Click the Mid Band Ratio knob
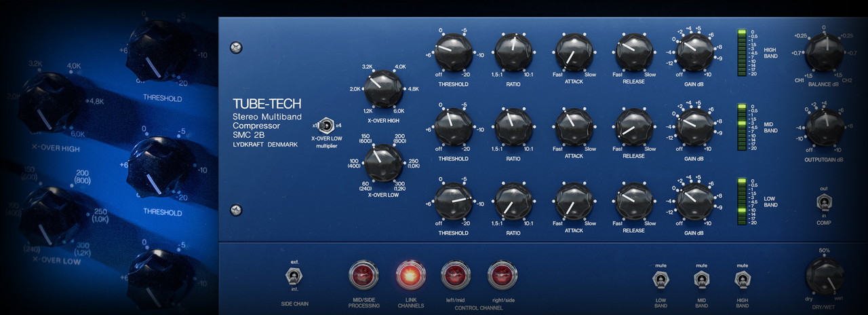The width and height of the screenshot is (868, 315). [513, 52]
